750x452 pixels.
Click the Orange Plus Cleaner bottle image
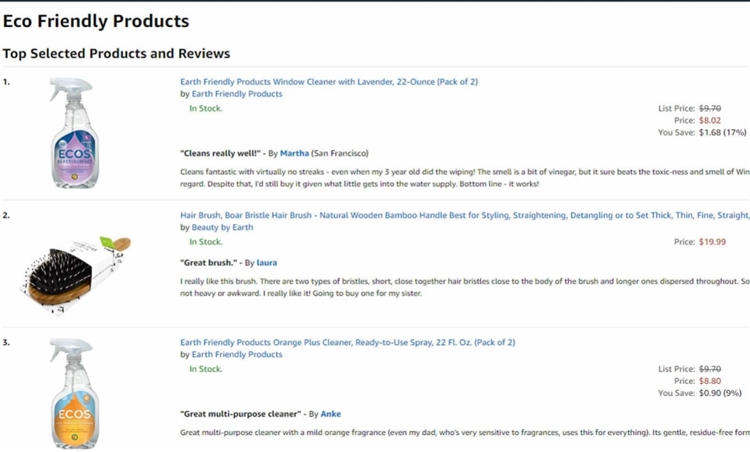coord(74,393)
